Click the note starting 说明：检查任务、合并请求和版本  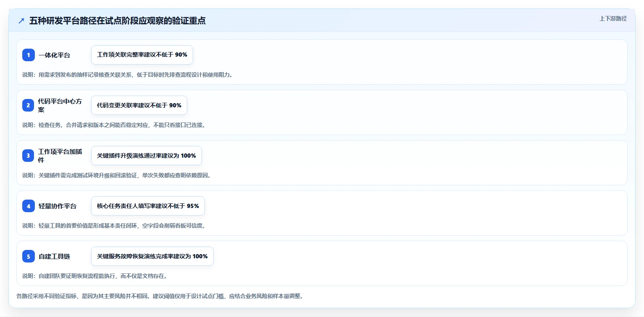tap(114, 125)
